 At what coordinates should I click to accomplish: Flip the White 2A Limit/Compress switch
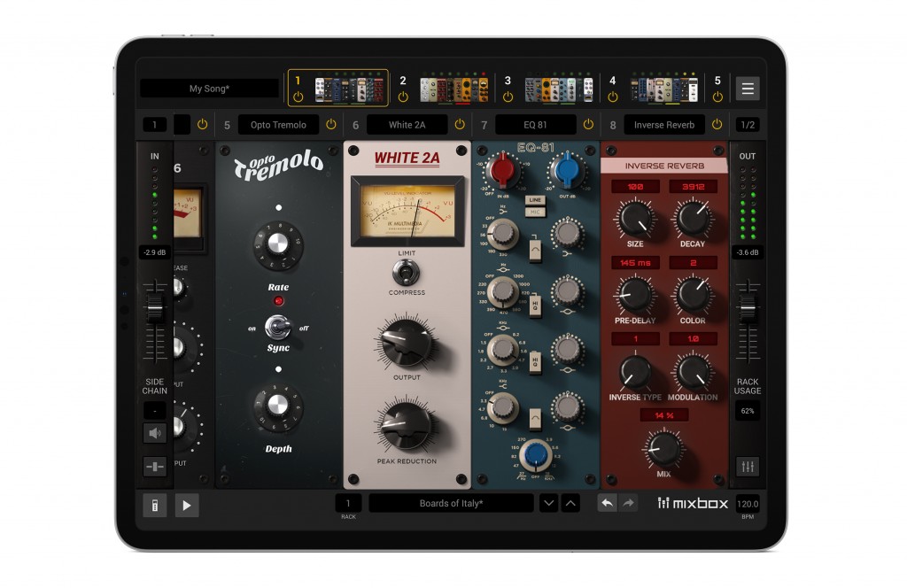click(406, 273)
